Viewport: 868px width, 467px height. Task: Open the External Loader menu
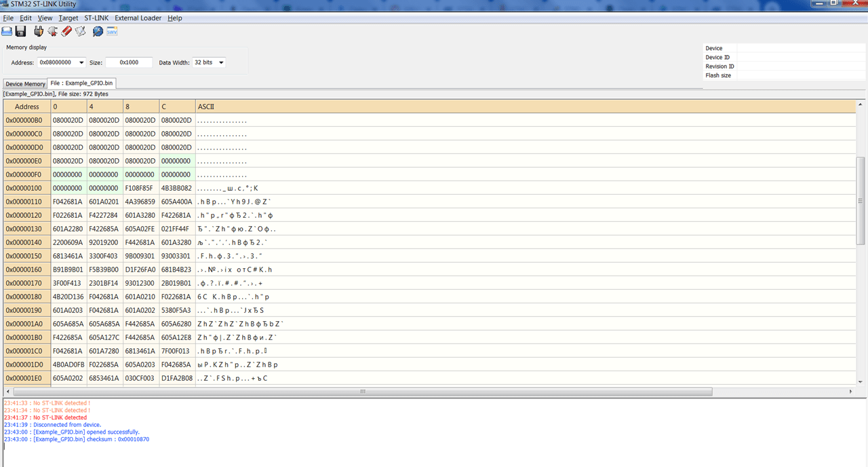138,18
